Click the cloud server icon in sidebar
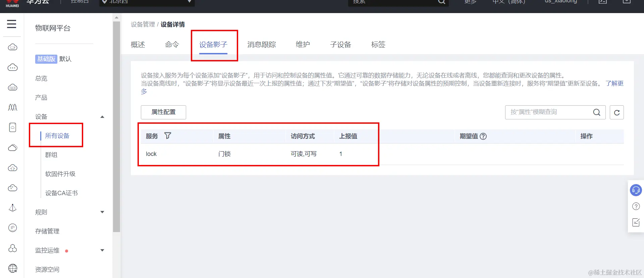Viewport: 644px width, 278px height. pyautogui.click(x=12, y=47)
